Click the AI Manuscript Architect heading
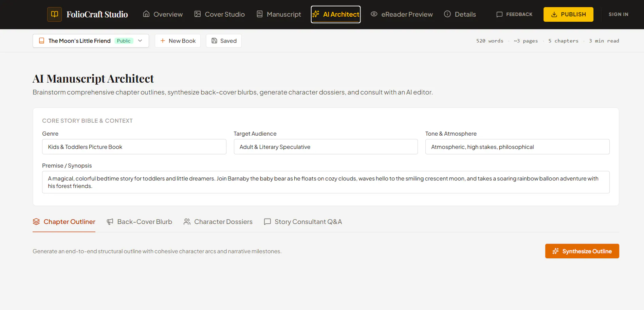The height and width of the screenshot is (310, 644). (x=93, y=79)
